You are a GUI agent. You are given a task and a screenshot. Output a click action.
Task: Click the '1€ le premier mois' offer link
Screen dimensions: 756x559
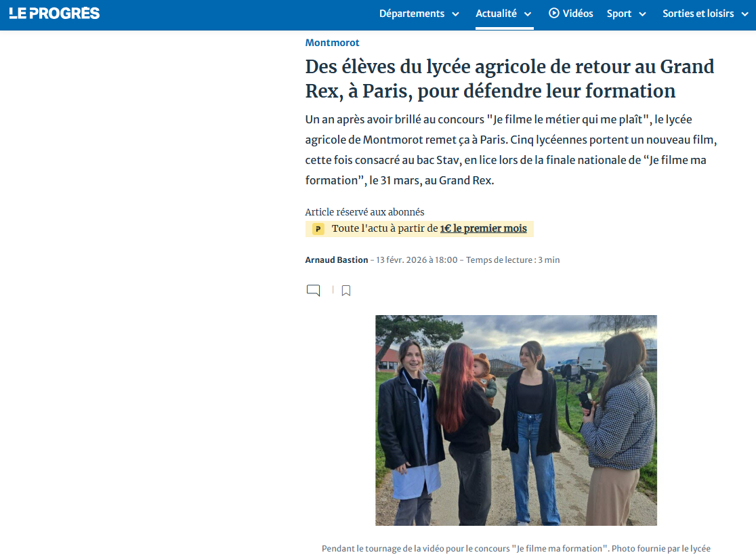coord(483,229)
